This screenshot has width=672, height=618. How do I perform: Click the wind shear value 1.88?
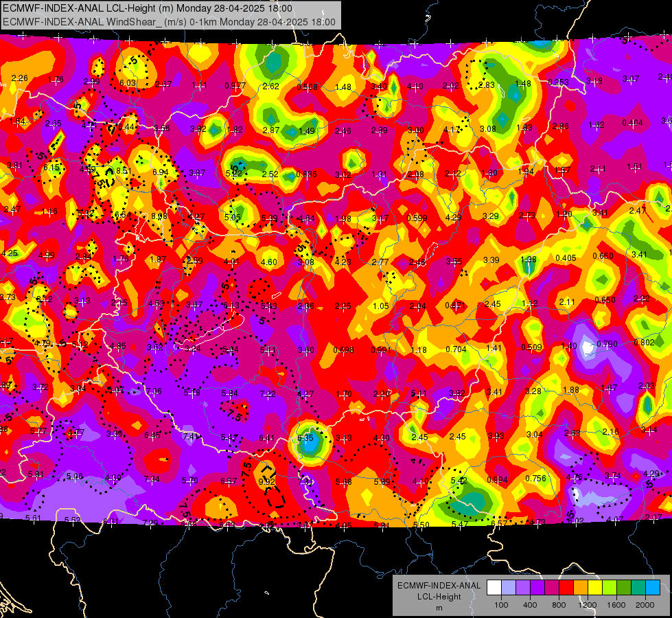click(571, 389)
